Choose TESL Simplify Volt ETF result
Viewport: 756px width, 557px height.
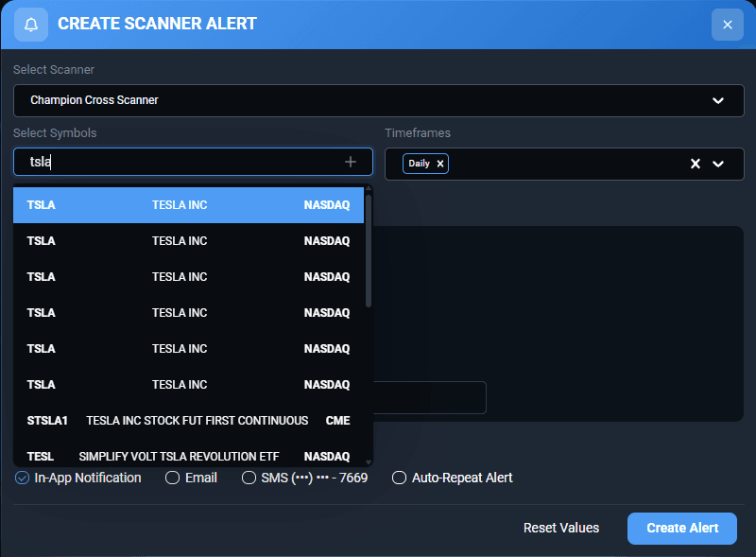click(x=188, y=456)
